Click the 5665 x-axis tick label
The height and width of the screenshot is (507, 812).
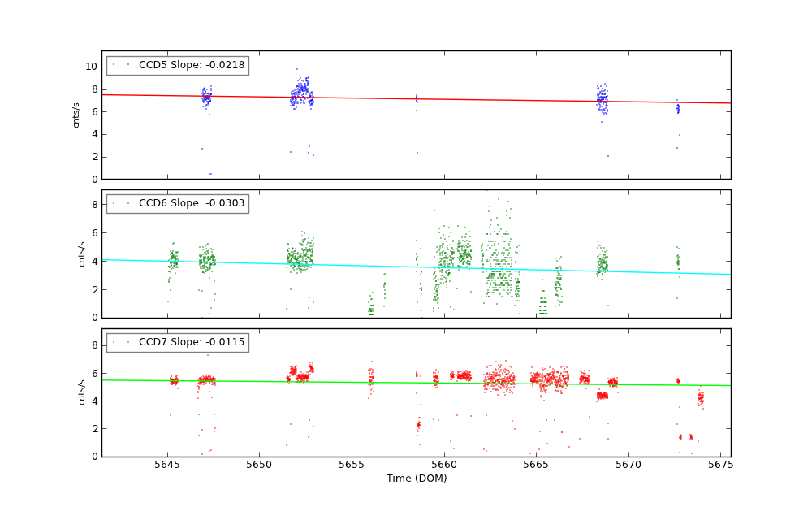pyautogui.click(x=536, y=465)
